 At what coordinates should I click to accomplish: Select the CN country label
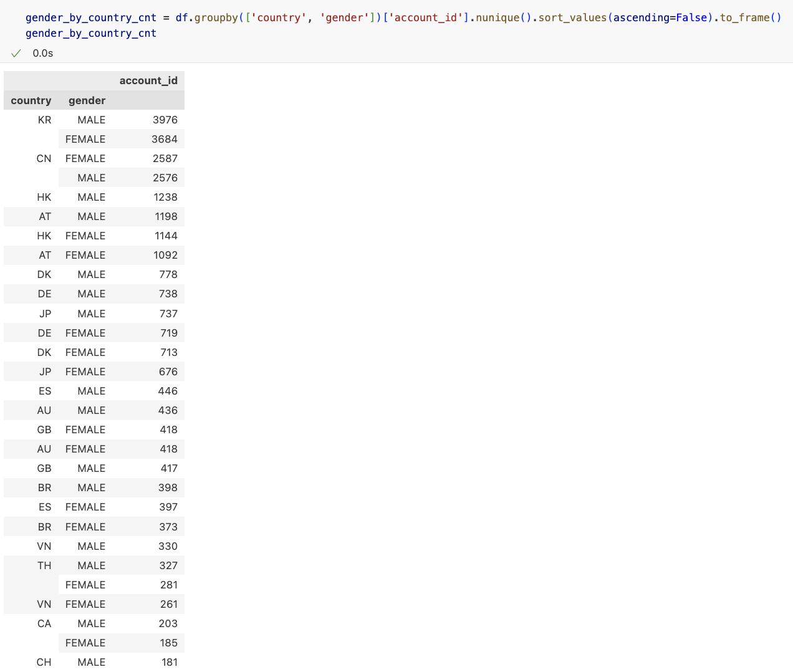(44, 158)
